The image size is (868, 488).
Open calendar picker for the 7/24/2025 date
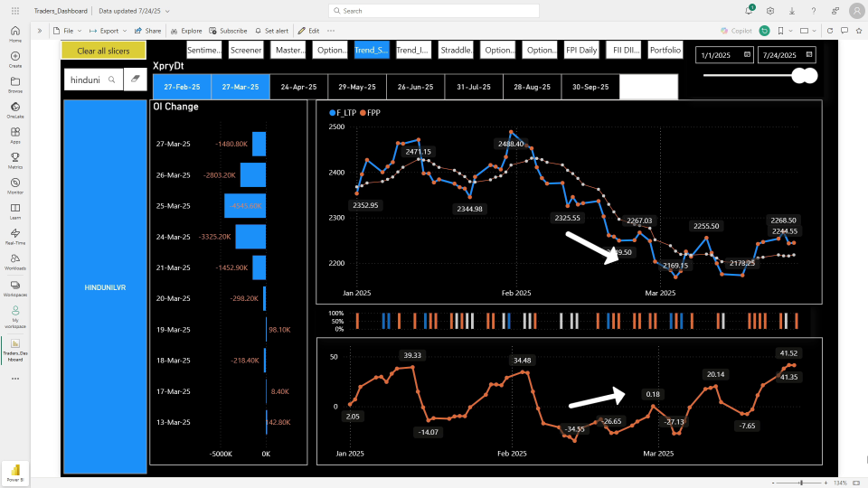coord(808,55)
